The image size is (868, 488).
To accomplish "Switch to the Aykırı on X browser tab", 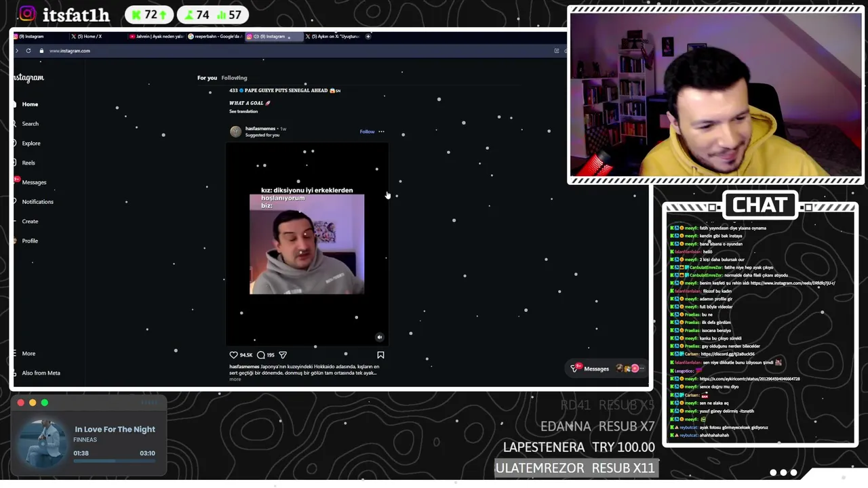I will tap(334, 37).
